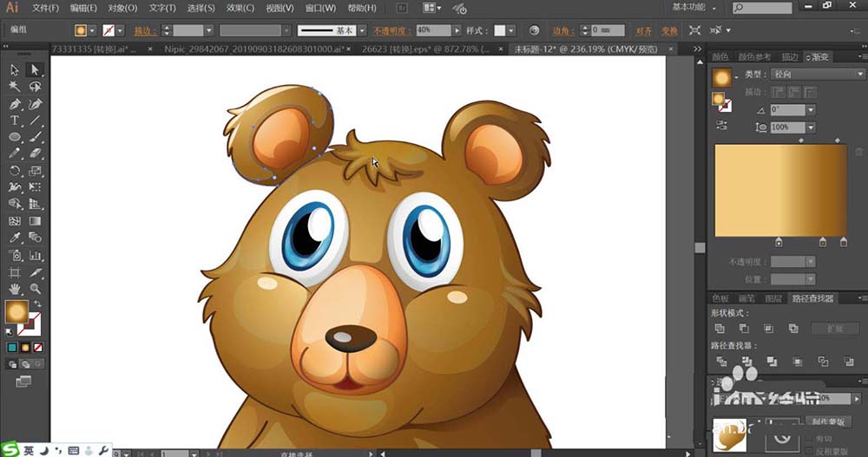
Task: Toggle the 反相蒙版 invert mask checkbox
Action: coord(811,451)
